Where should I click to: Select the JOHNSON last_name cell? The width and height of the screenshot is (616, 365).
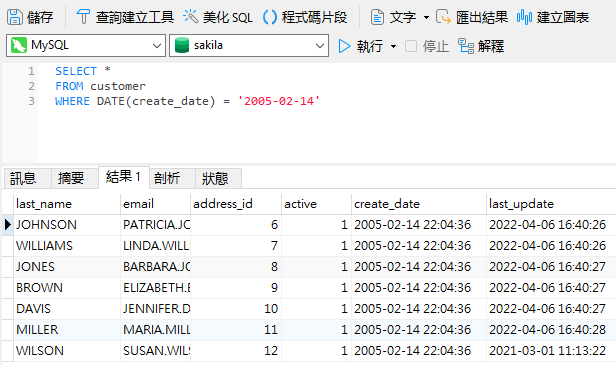pyautogui.click(x=67, y=225)
